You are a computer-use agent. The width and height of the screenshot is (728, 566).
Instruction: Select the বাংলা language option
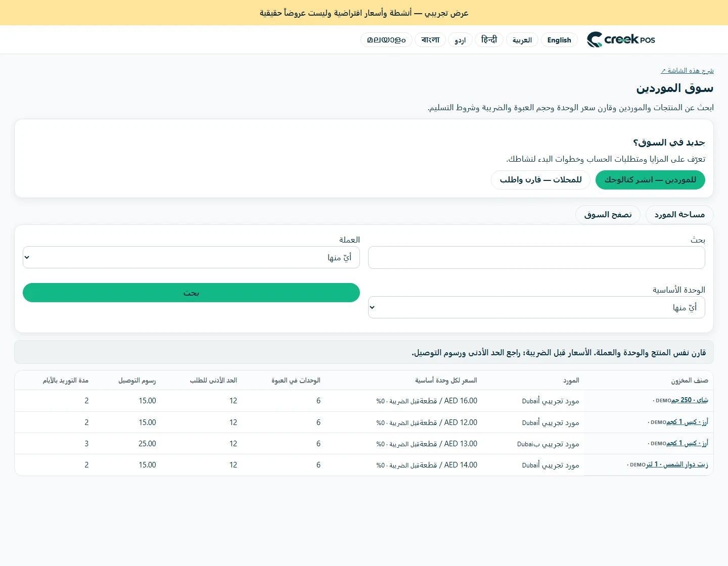click(430, 40)
